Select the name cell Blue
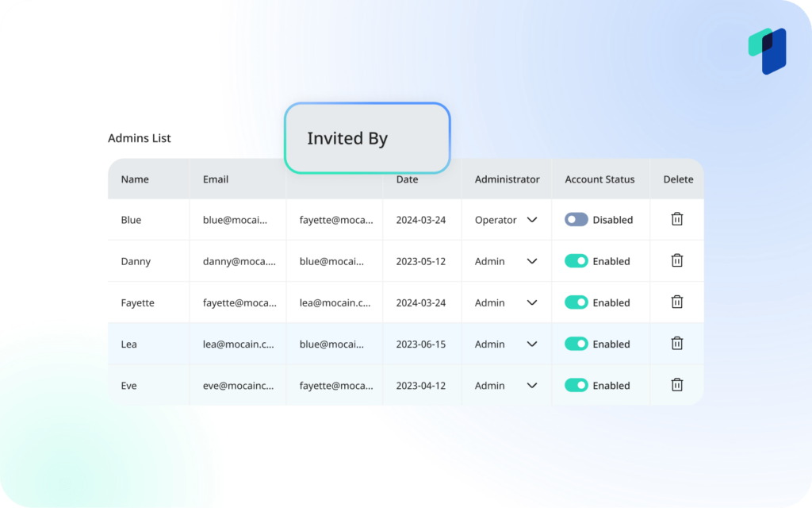The width and height of the screenshot is (812, 508). 131,220
